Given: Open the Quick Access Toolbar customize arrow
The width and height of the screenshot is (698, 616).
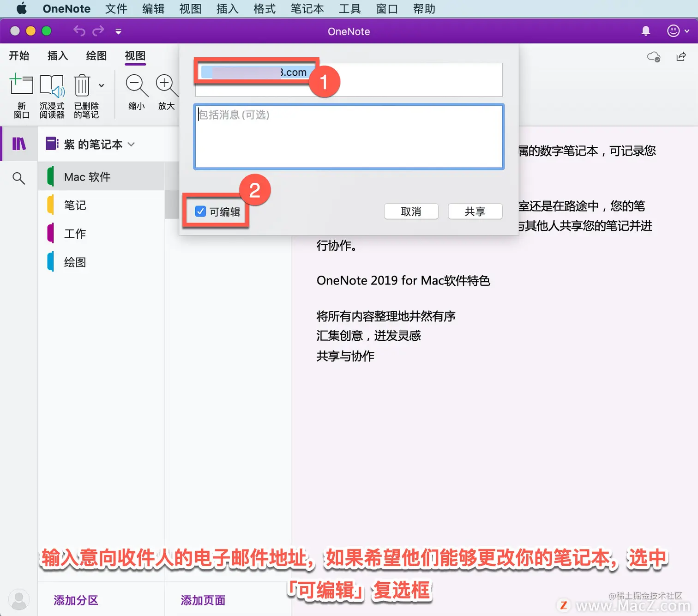Looking at the screenshot, I should click(x=119, y=31).
